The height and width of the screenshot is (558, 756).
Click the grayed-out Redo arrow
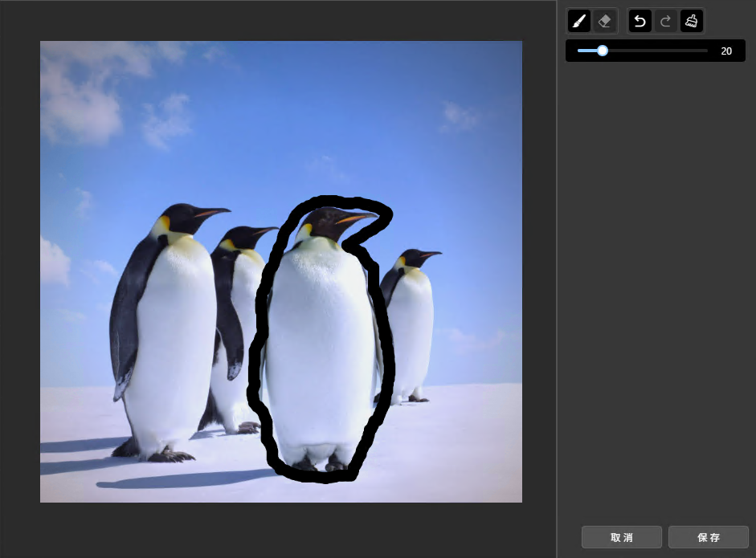(665, 21)
